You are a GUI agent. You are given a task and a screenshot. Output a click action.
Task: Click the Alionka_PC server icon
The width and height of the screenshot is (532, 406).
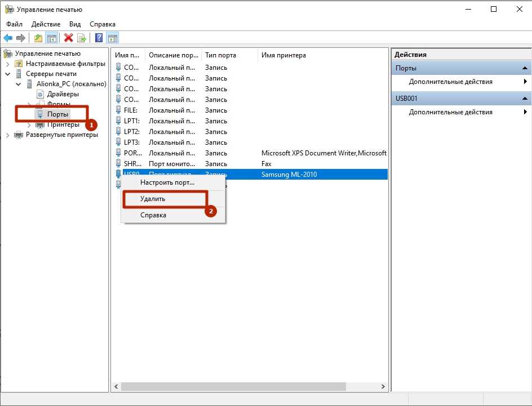[29, 84]
